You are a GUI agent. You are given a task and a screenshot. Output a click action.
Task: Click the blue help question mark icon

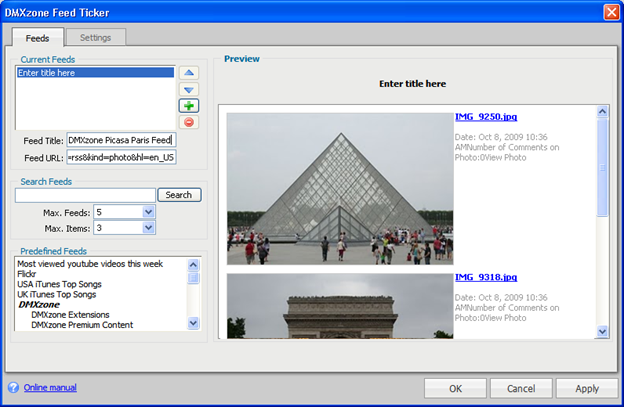(13, 388)
